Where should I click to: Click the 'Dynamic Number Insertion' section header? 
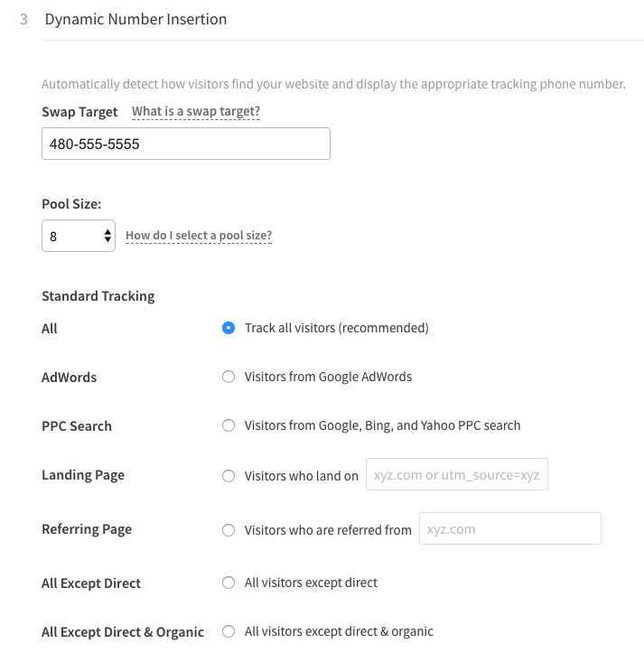pos(136,20)
